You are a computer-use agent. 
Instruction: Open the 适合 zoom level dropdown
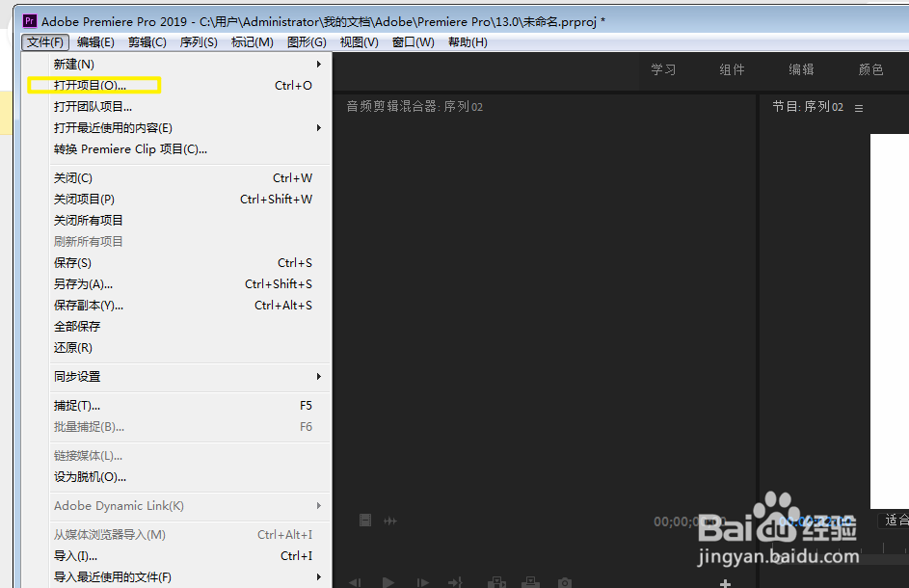(893, 521)
